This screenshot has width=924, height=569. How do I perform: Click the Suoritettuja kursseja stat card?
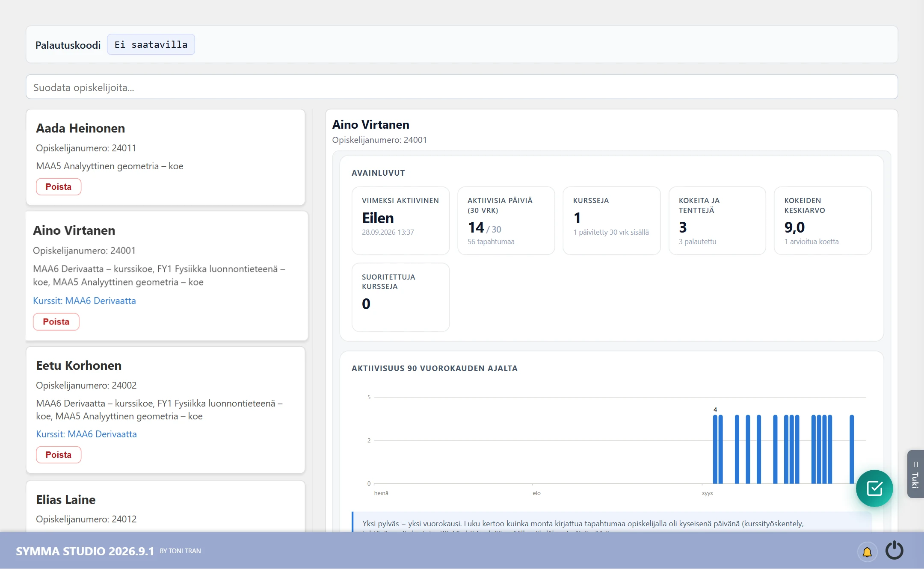(400, 298)
